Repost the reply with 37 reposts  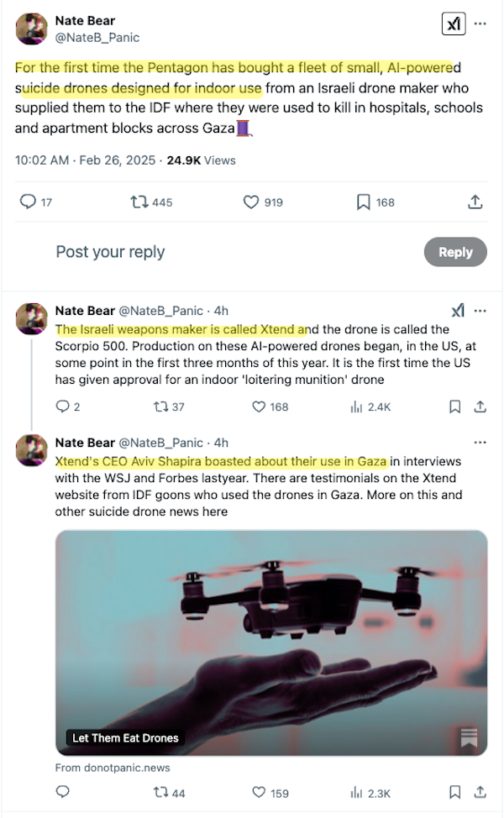(x=169, y=407)
